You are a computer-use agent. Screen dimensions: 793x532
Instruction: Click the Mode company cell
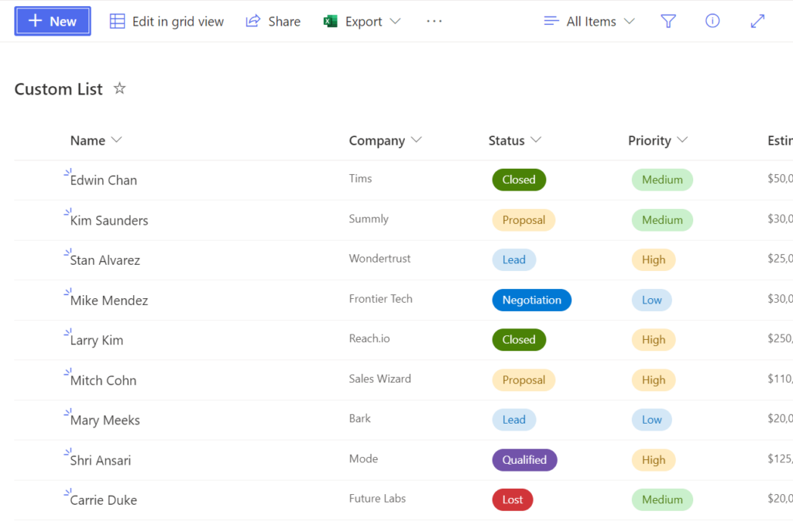[363, 458]
